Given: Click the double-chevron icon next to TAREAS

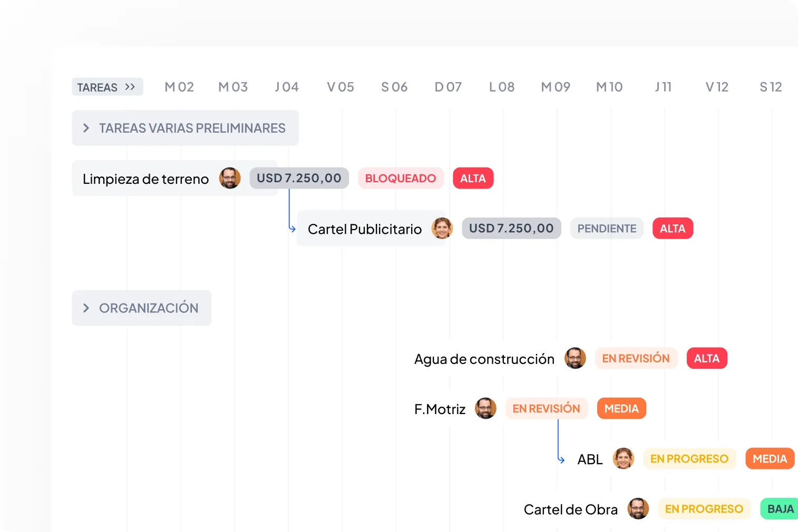Looking at the screenshot, I should (130, 86).
